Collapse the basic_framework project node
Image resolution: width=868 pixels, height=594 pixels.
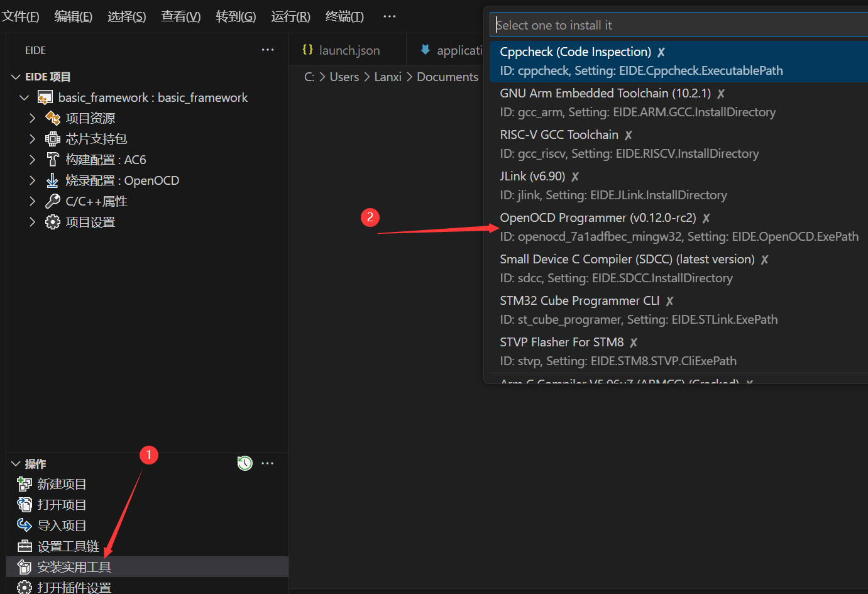point(25,97)
